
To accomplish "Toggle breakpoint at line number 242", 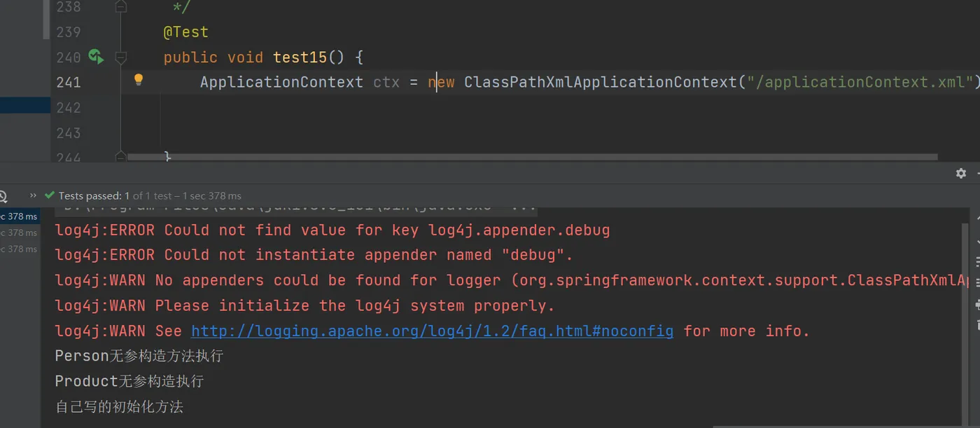I will (68, 107).
